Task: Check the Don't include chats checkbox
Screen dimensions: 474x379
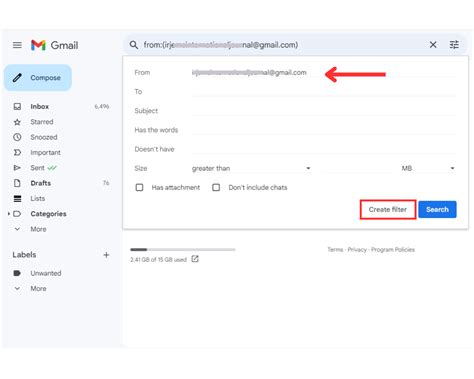Action: [x=216, y=187]
